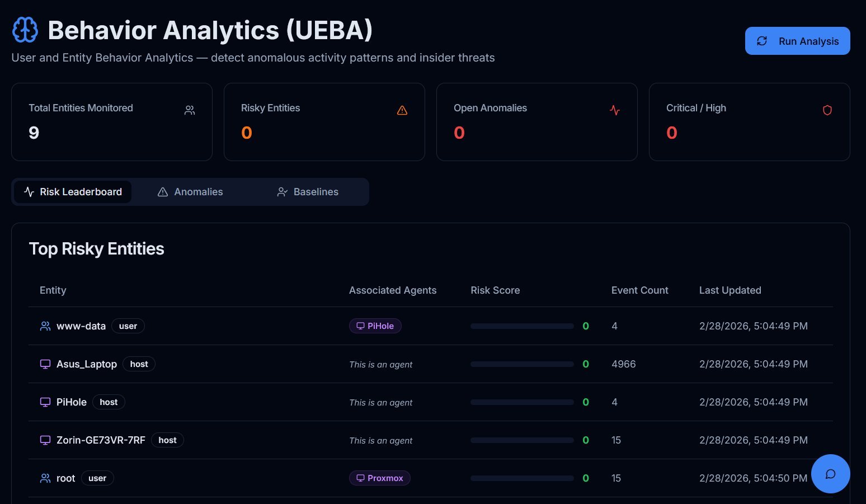
Task: Click the user icon beside www-data entity
Action: (x=45, y=326)
